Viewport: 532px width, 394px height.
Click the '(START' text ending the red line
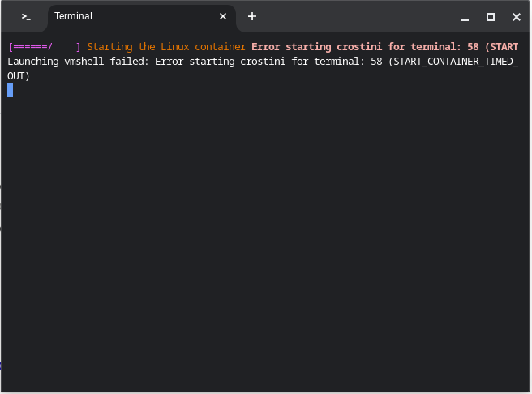tap(501, 47)
